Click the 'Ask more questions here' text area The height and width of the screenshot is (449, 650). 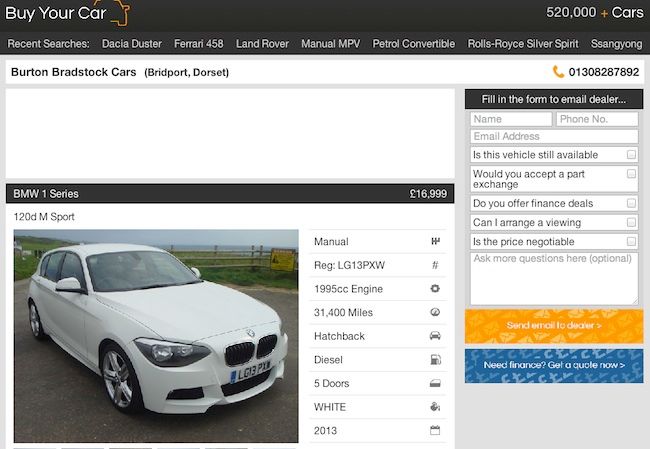(x=554, y=279)
